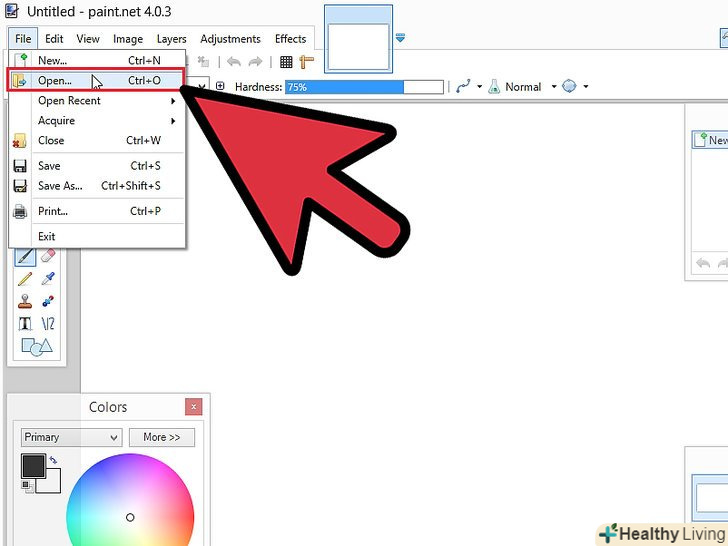This screenshot has height=546, width=728.
Task: Choose Save As... from File menu
Action: click(97, 186)
